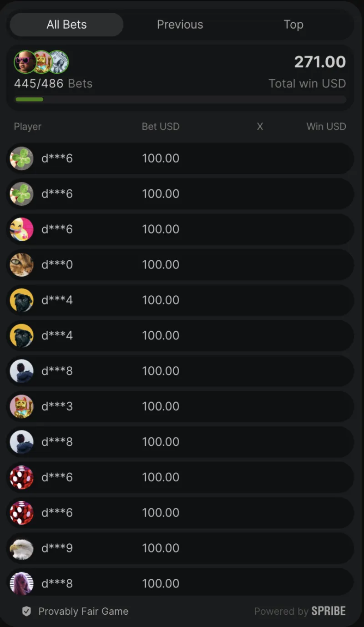Select the All Bets tab

pyautogui.click(x=66, y=25)
